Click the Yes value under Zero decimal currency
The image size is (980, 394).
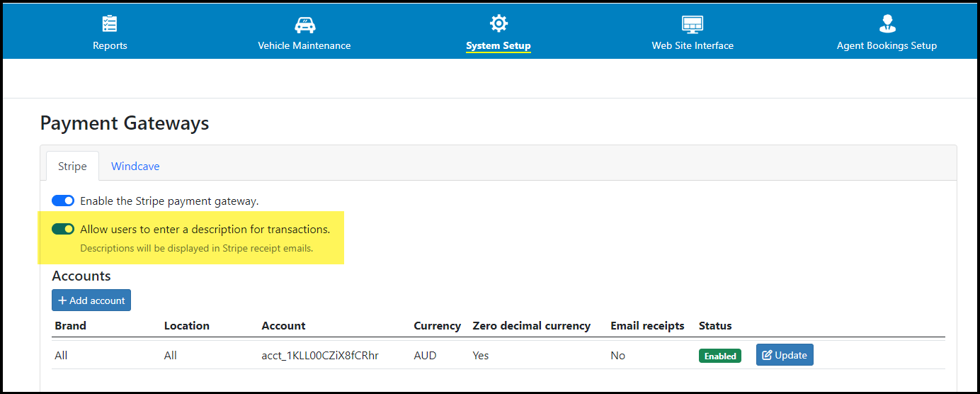click(481, 356)
